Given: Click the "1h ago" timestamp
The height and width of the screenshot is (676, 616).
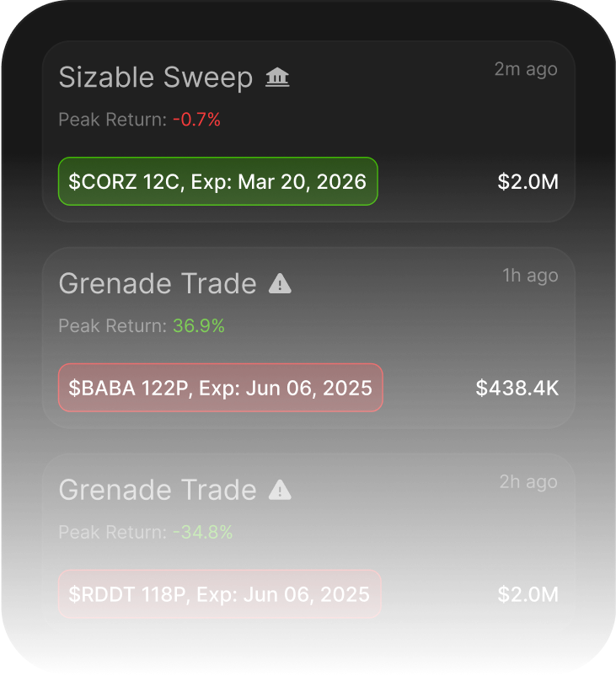Looking at the screenshot, I should (x=530, y=276).
